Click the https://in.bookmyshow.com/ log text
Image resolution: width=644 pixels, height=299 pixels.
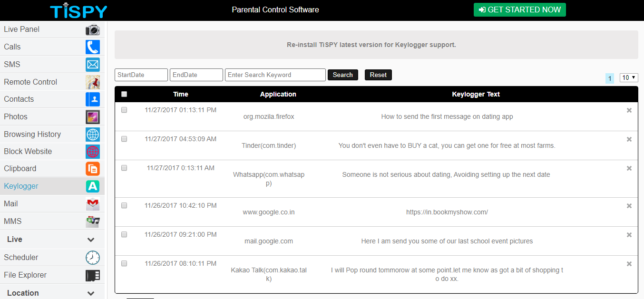[447, 212]
